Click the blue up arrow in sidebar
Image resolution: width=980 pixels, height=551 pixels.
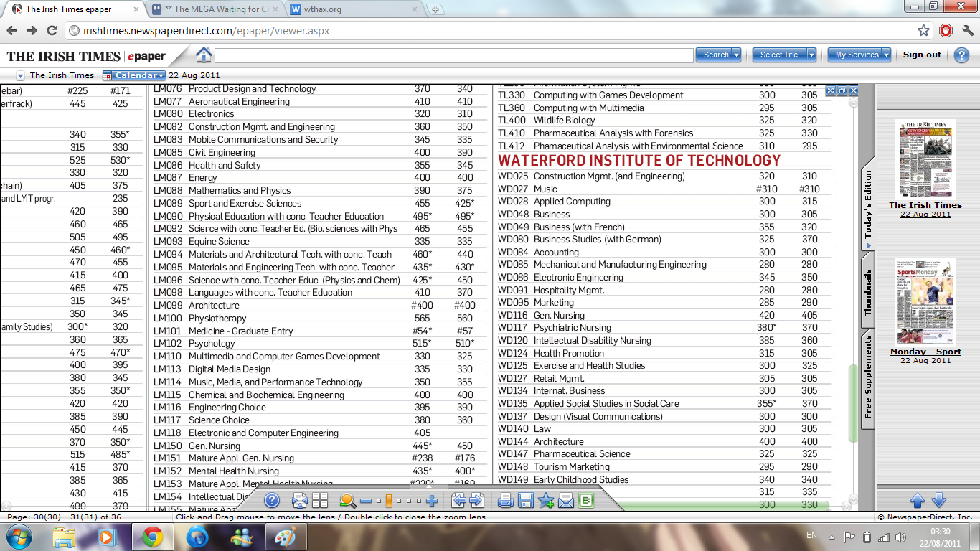coord(918,501)
